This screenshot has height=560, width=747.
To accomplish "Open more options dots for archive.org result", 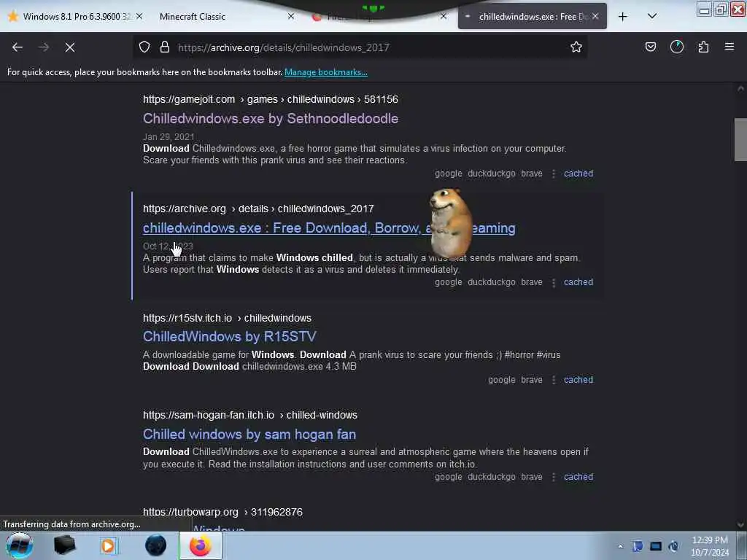I will coord(554,282).
